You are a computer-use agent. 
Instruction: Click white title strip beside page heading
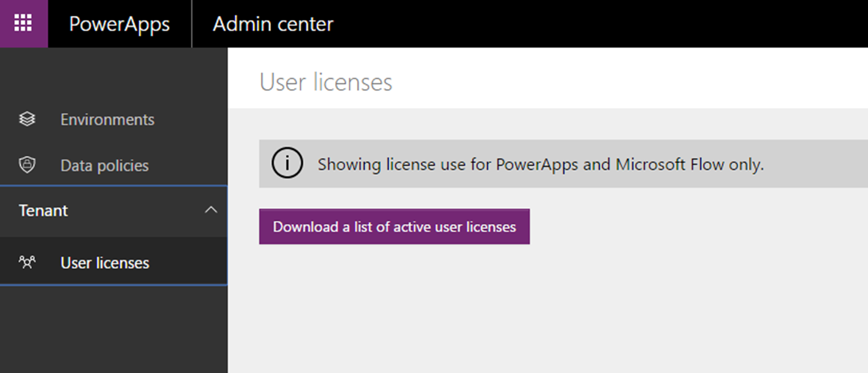coord(627,78)
